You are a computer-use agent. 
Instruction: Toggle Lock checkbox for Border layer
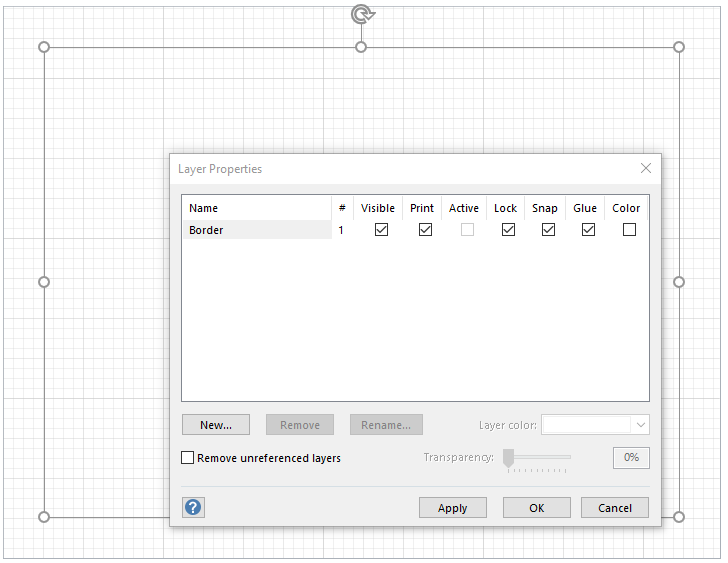click(508, 230)
